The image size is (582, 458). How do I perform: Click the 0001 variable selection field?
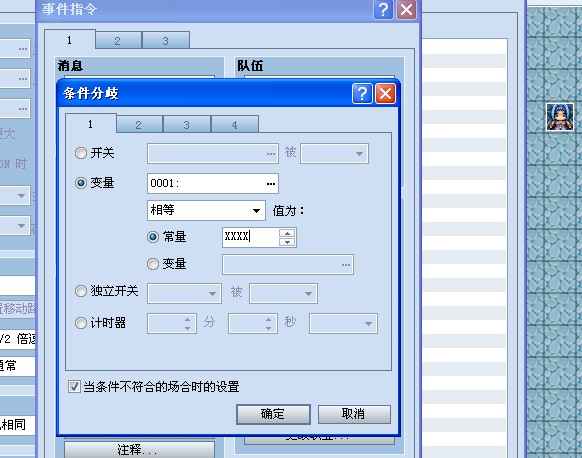pyautogui.click(x=213, y=183)
